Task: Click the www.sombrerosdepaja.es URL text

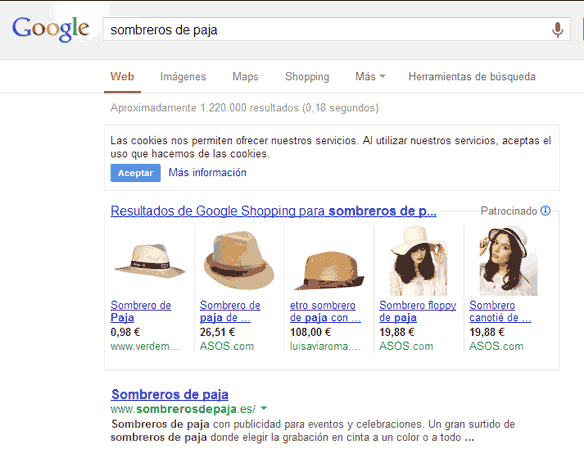Action: point(183,409)
